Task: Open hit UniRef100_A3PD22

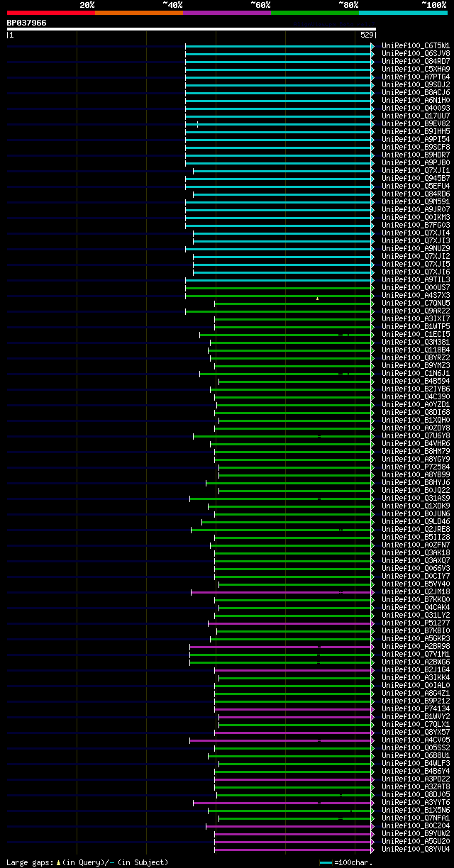Action: coord(416,779)
